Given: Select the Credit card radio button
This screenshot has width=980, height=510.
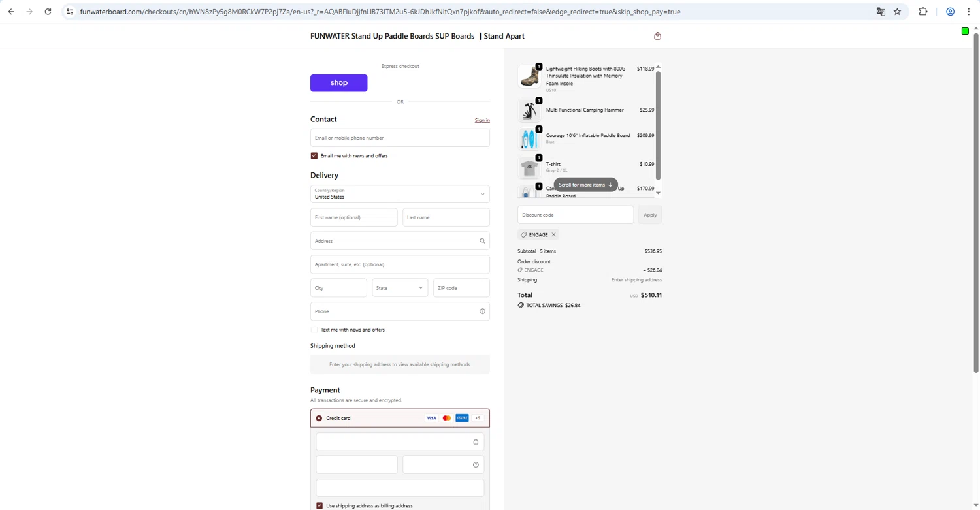Looking at the screenshot, I should (319, 418).
